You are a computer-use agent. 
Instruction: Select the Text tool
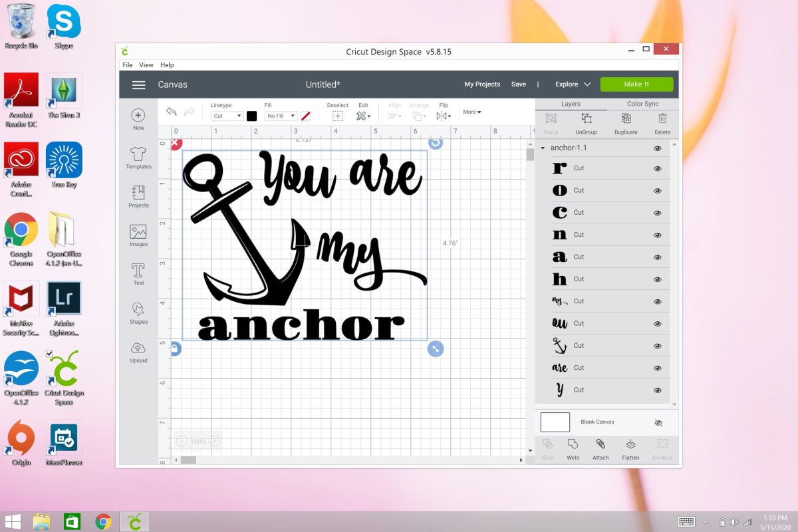coord(138,273)
